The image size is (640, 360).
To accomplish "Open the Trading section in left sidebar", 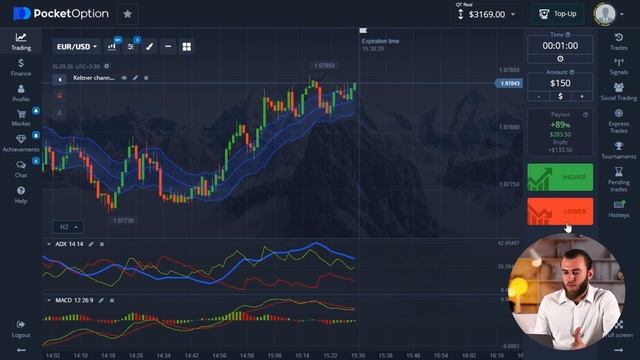I will (x=21, y=41).
